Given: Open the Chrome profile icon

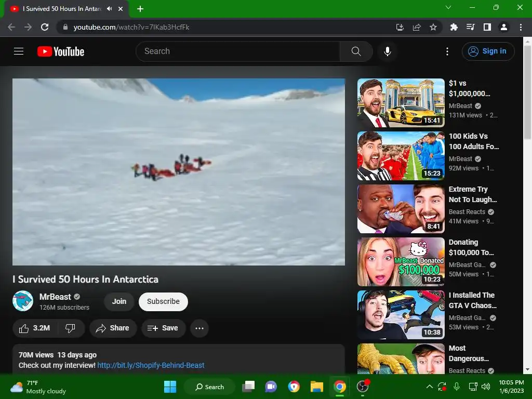Looking at the screenshot, I should [504, 27].
